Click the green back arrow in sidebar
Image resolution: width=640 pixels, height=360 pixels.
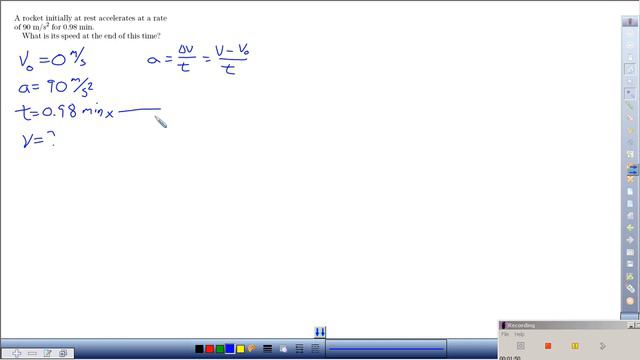pyautogui.click(x=630, y=227)
